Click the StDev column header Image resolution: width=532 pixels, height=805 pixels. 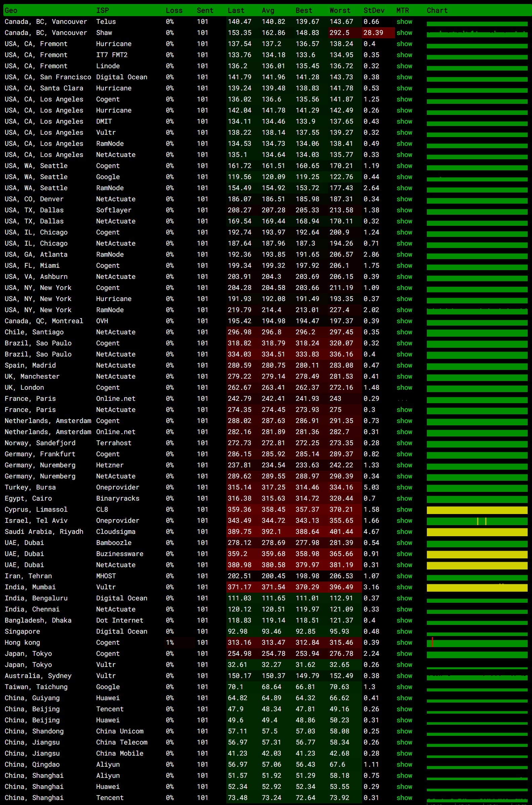(x=374, y=10)
